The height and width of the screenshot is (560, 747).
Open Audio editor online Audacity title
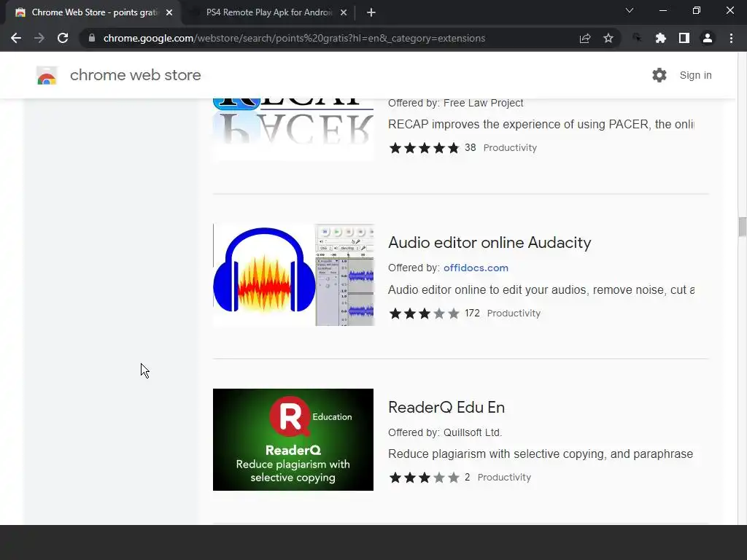pos(489,242)
